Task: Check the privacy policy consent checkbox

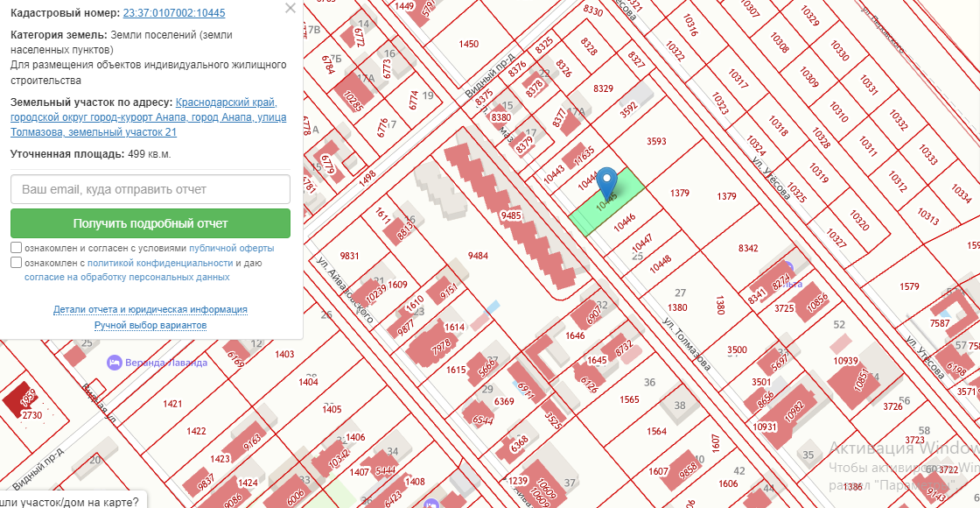Action: (17, 263)
